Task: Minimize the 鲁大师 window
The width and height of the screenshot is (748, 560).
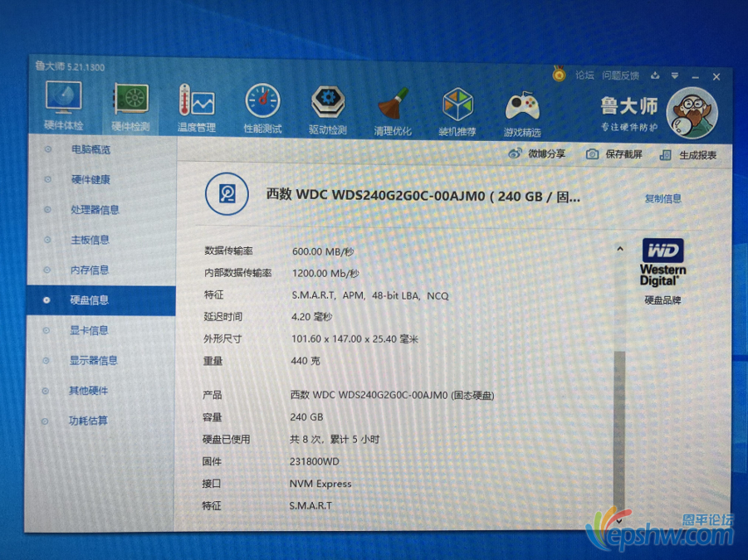Action: [x=695, y=76]
